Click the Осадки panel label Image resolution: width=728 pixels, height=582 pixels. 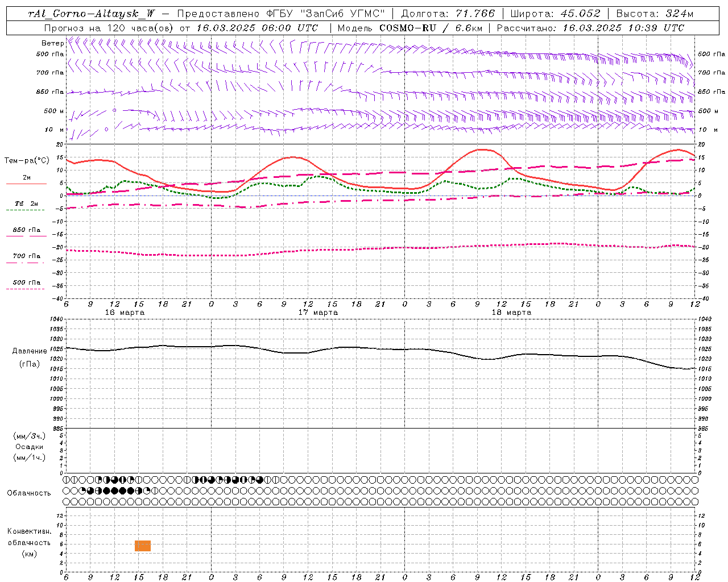coord(30,447)
